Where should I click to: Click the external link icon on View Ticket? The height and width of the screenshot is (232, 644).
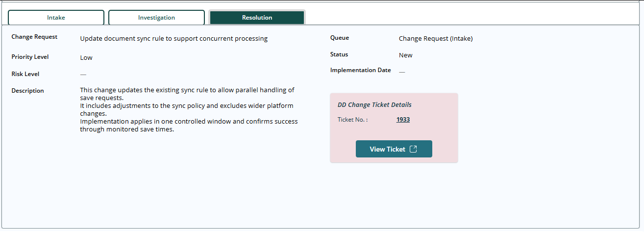(x=413, y=149)
